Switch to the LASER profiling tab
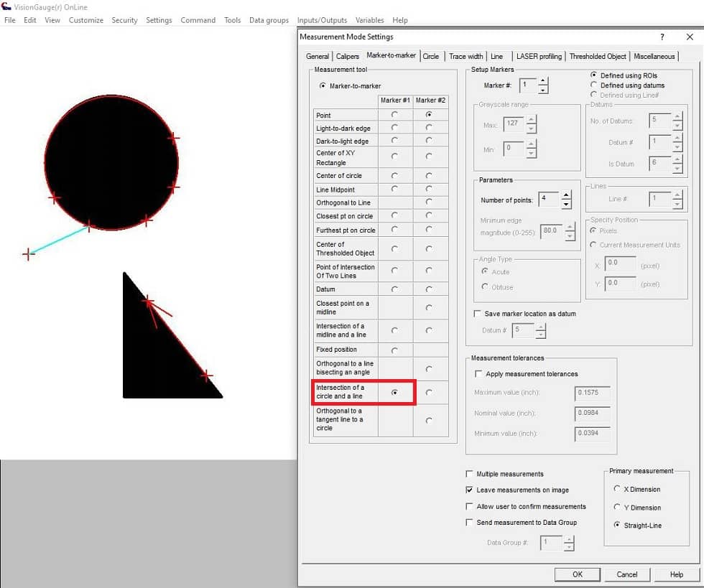Screen dimensions: 704x588 pyautogui.click(x=539, y=57)
